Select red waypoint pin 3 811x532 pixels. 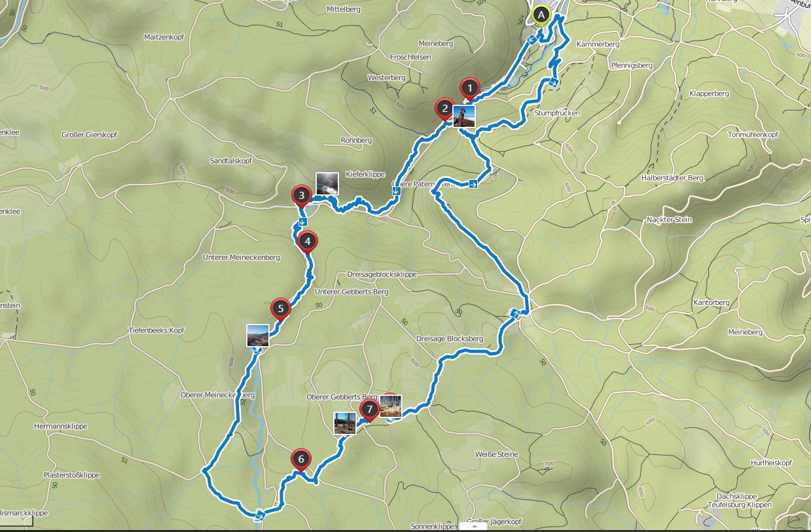coord(301,196)
